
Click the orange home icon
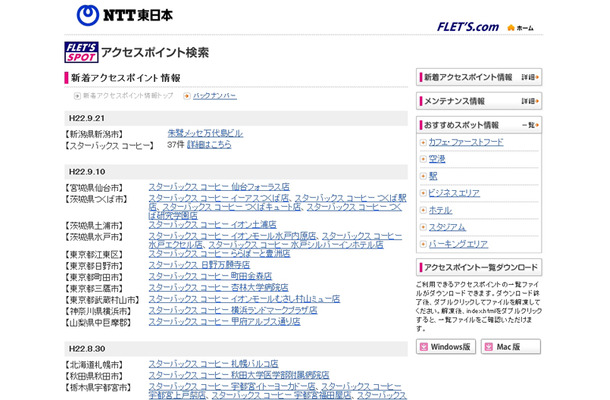click(x=511, y=28)
